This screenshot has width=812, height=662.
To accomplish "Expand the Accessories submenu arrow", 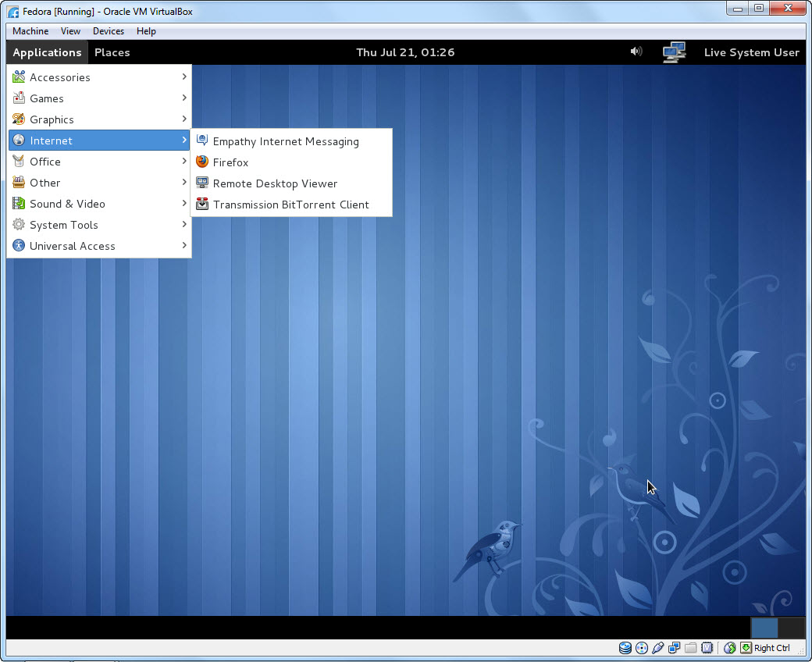I will (183, 77).
